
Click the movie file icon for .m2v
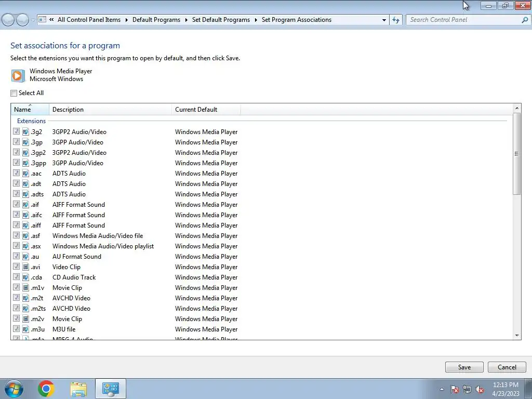pyautogui.click(x=25, y=318)
